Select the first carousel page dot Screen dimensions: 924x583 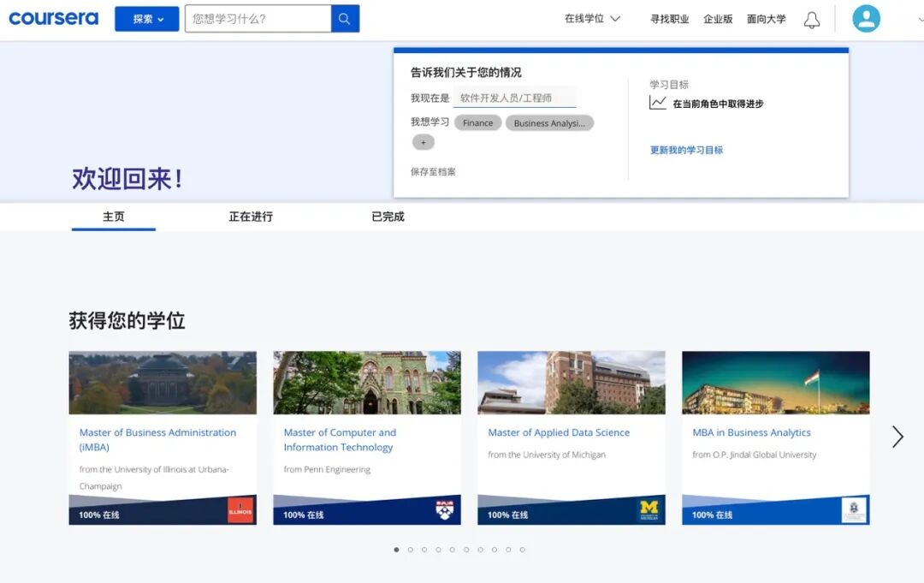click(396, 550)
